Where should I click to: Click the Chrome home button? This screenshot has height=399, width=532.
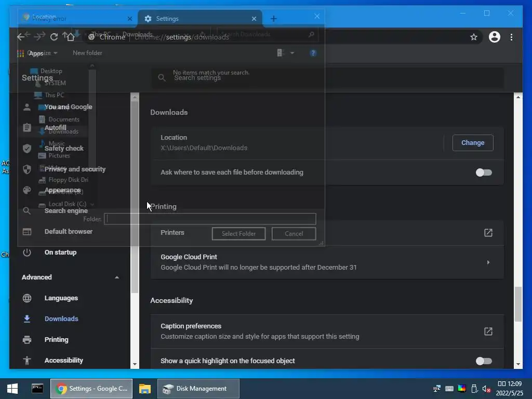click(x=71, y=37)
